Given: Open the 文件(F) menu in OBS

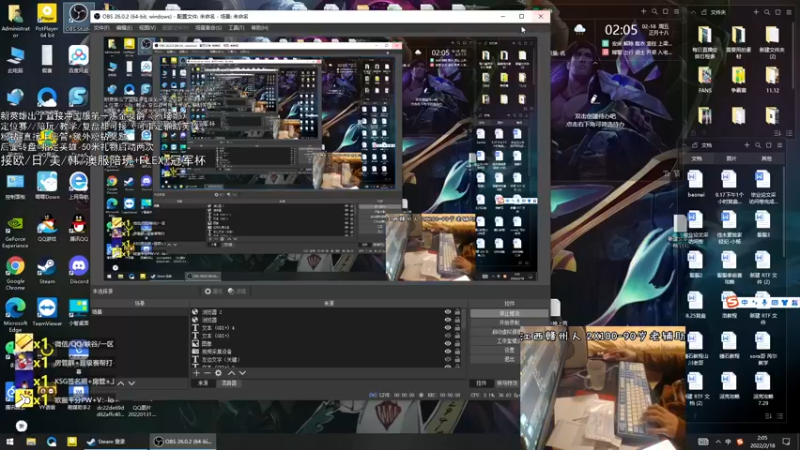Looking at the screenshot, I should point(101,28).
